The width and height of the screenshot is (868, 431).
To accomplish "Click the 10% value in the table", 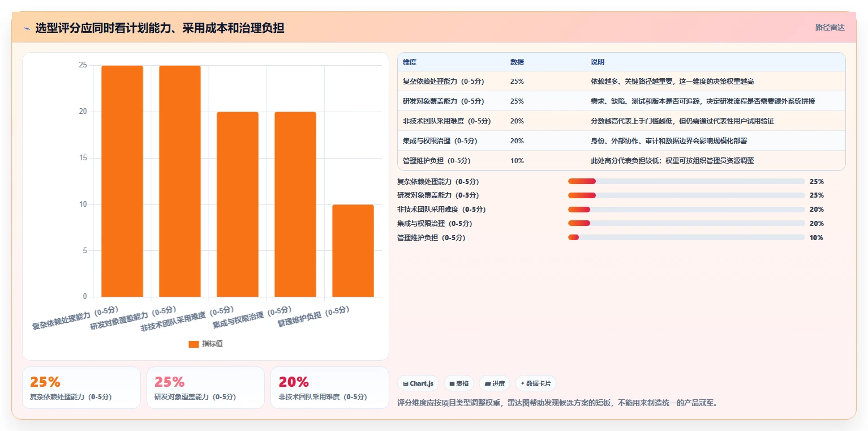I will pyautogui.click(x=517, y=161).
